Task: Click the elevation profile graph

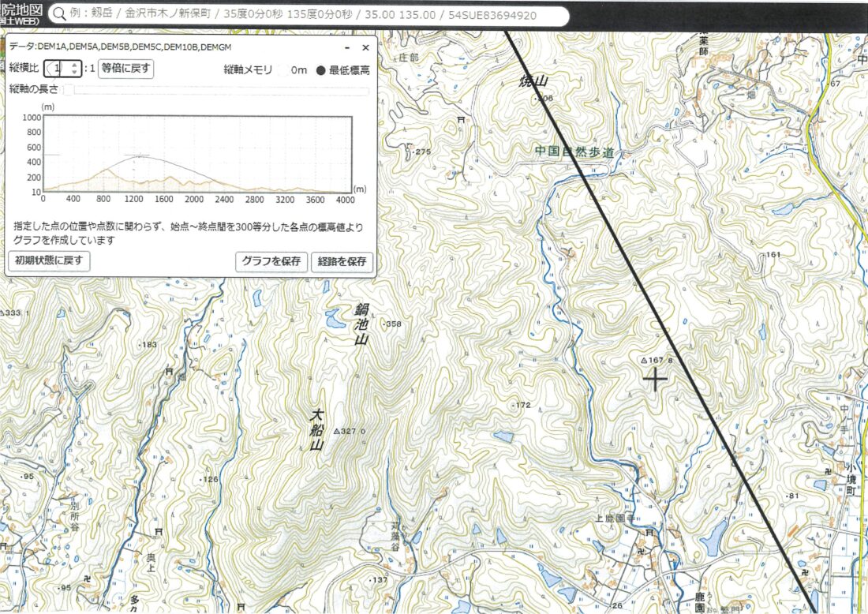Action: [197, 155]
